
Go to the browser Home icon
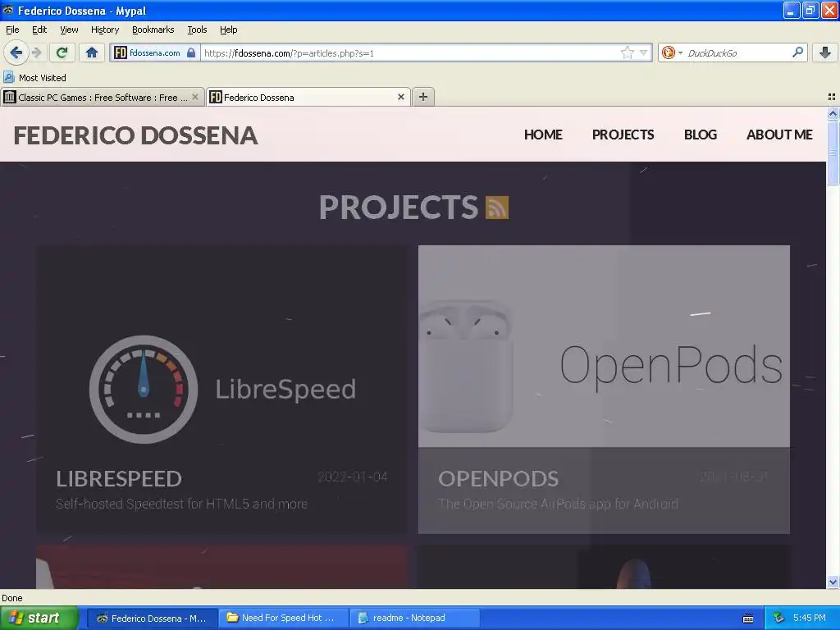pos(92,52)
